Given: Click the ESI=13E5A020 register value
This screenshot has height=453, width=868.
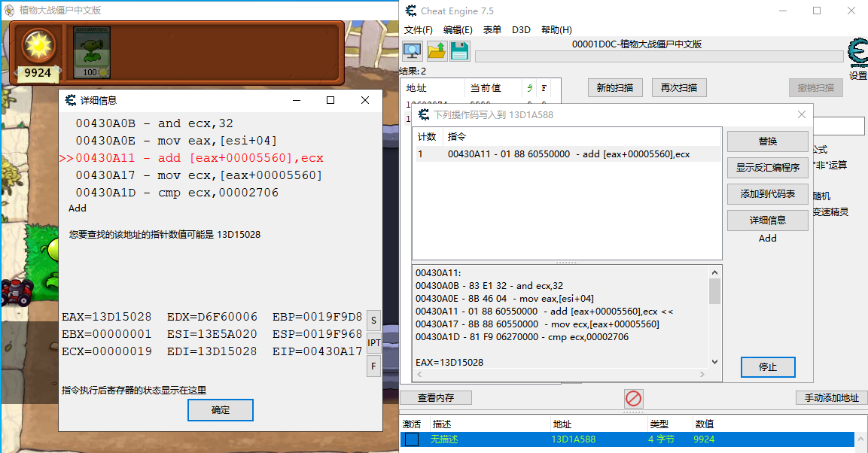Looking at the screenshot, I should pyautogui.click(x=212, y=334).
